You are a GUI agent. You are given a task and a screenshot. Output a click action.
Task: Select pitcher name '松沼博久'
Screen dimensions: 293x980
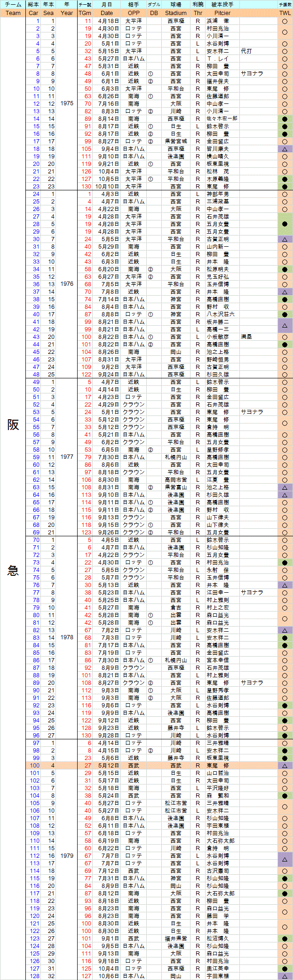pos(218,938)
